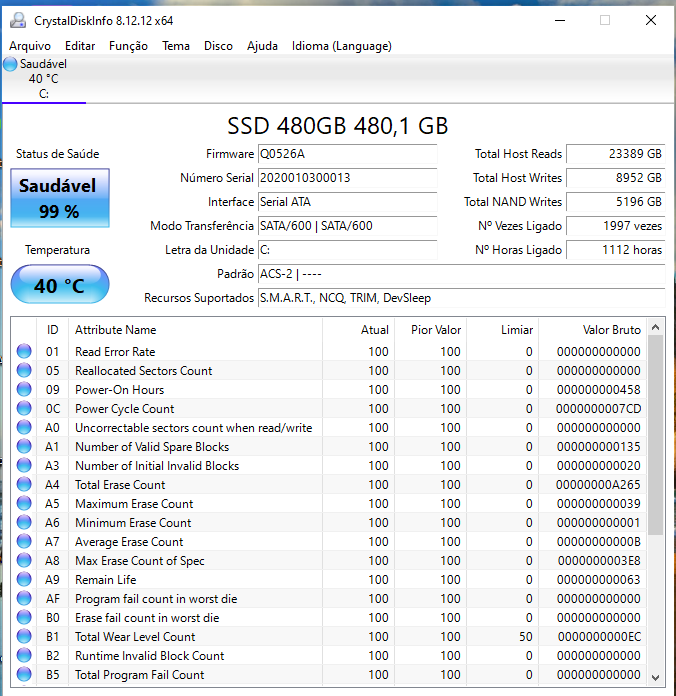This screenshot has width=676, height=696.
Task: Click the Valor Bruto column header
Action: pos(592,330)
